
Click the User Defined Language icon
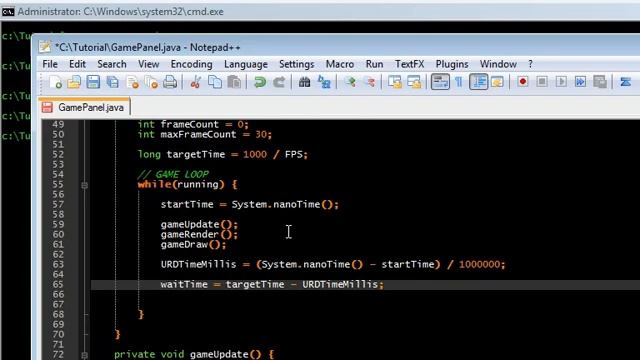click(497, 82)
